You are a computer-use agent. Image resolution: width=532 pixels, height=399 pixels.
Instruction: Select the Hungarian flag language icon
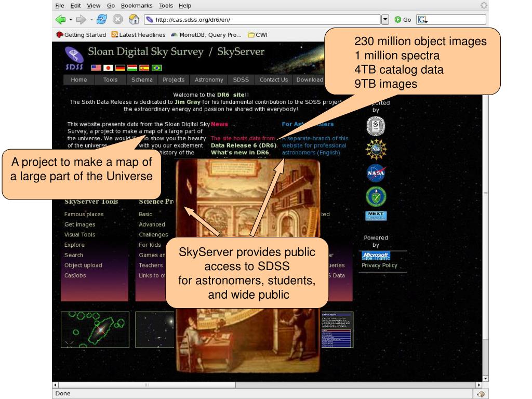(x=132, y=68)
